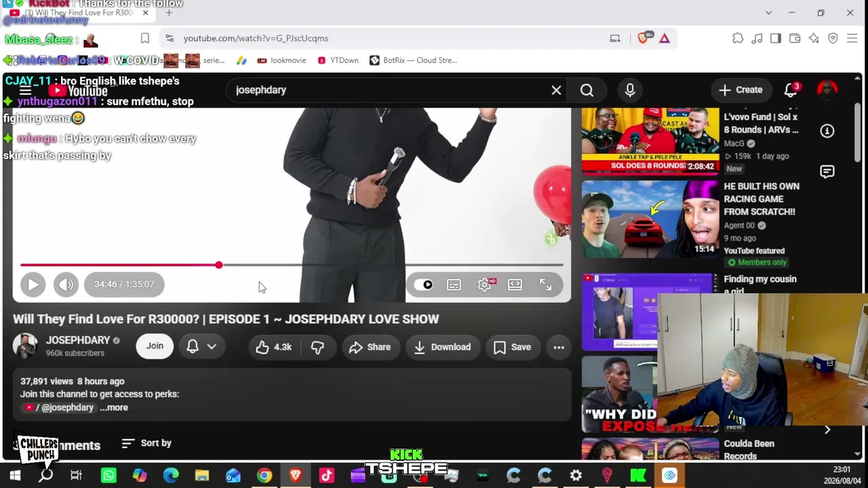Save the video to a playlist

[x=513, y=347]
